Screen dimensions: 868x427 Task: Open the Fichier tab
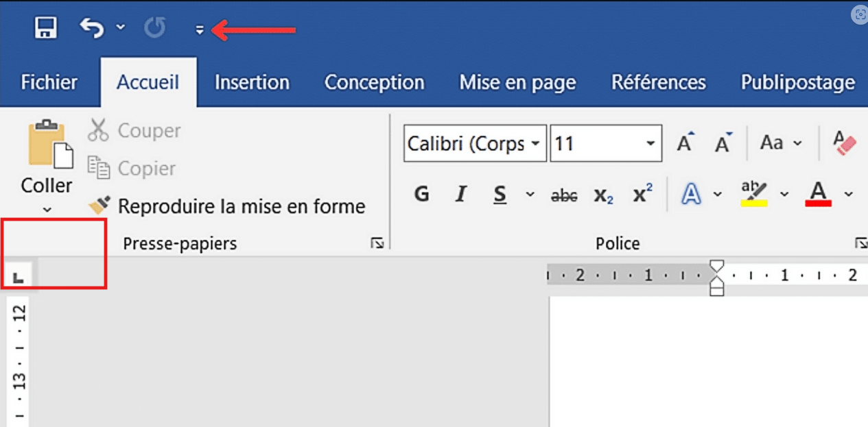[49, 82]
